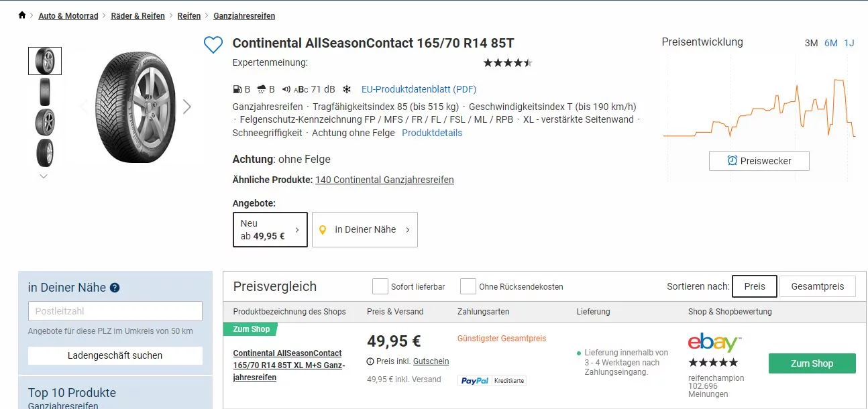Click the home icon in breadcrumb
Screen dimensions: 868x409
pos(22,15)
